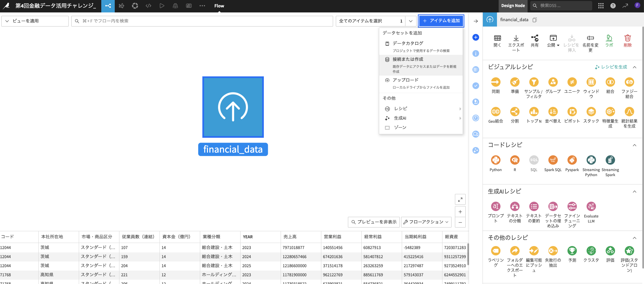This screenshot has width=644, height=284.
Task: Select データカタログ menu entry
Action: pos(421,47)
